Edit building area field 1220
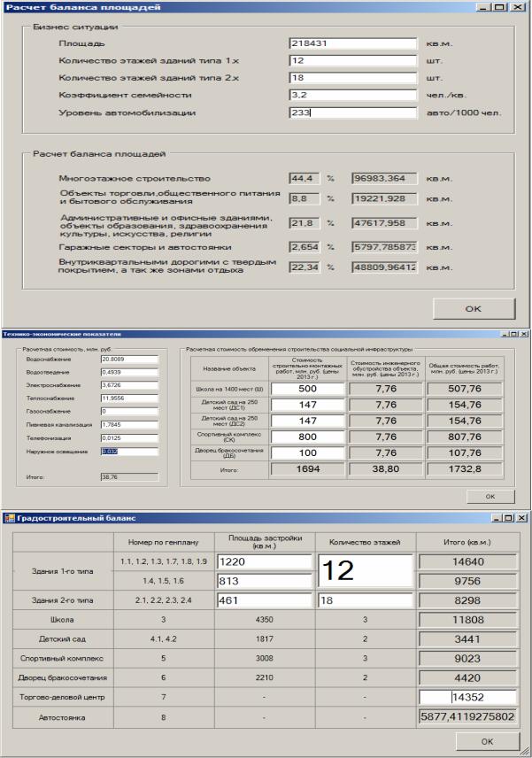Viewport: 532px width, 758px height. pyautogui.click(x=265, y=561)
